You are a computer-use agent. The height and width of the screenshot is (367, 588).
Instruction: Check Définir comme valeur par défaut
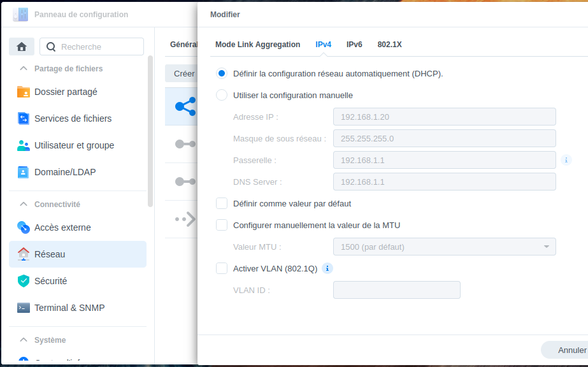[222, 203]
